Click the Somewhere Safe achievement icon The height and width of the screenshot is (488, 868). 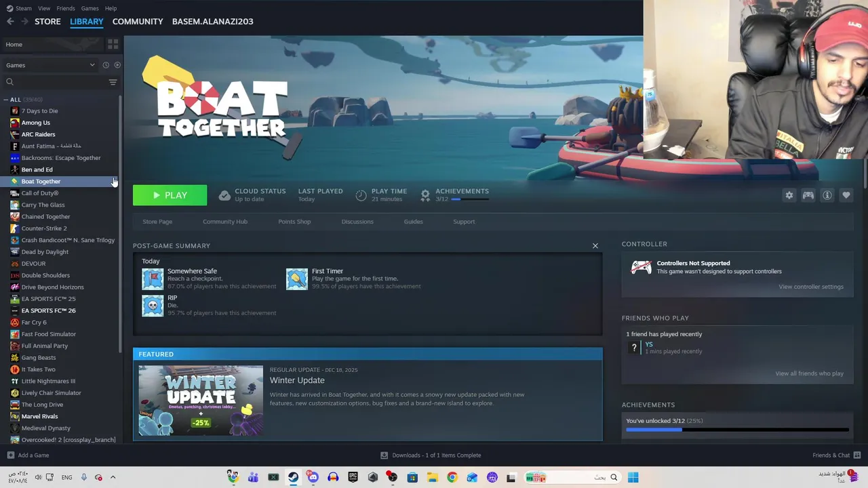coord(153,279)
